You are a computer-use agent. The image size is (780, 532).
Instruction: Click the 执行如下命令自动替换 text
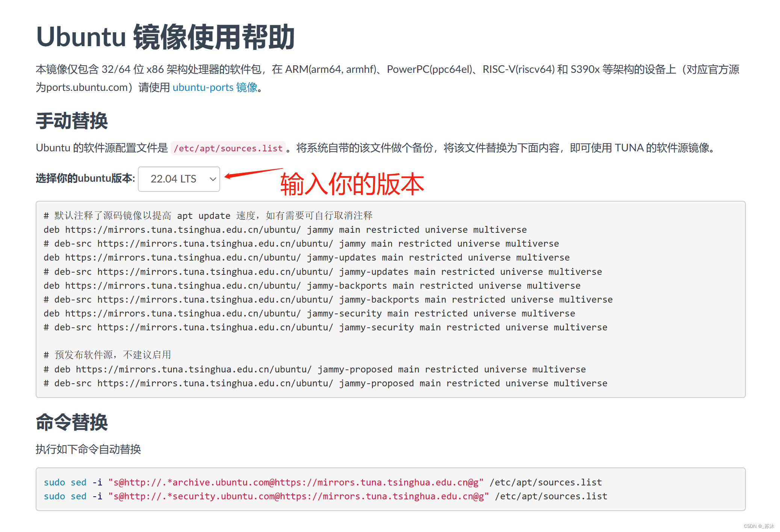pyautogui.click(x=88, y=449)
